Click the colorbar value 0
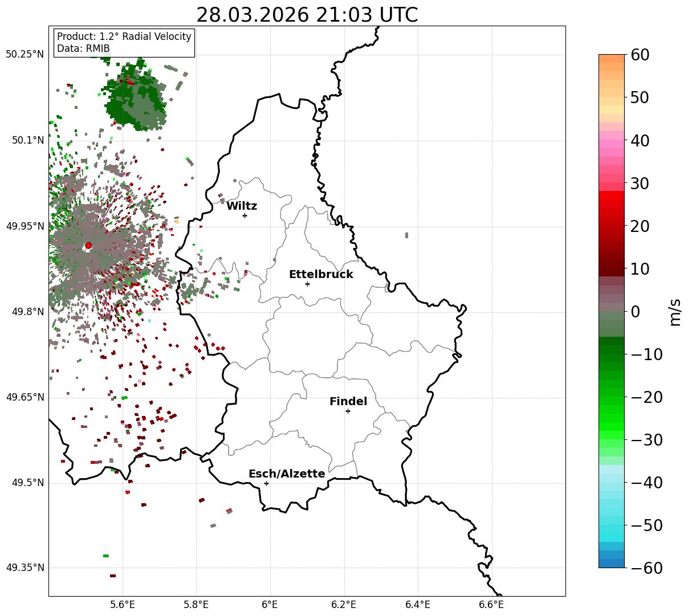Image resolution: width=688 pixels, height=616 pixels. tap(635, 312)
